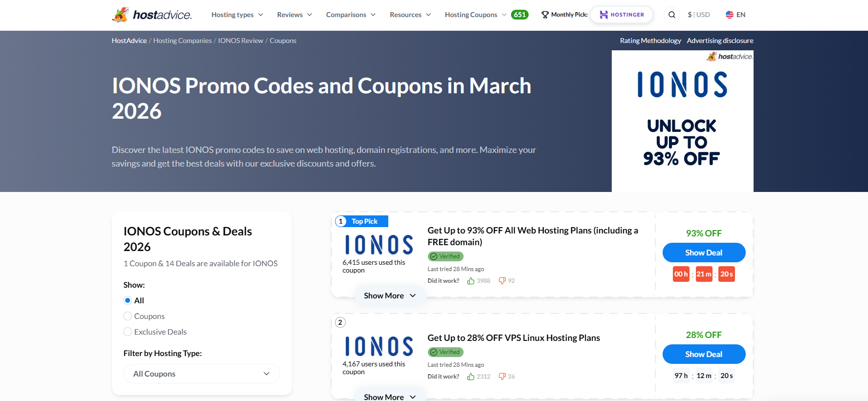The height and width of the screenshot is (401, 868).
Task: Open the Comparisons menu
Action: [351, 15]
